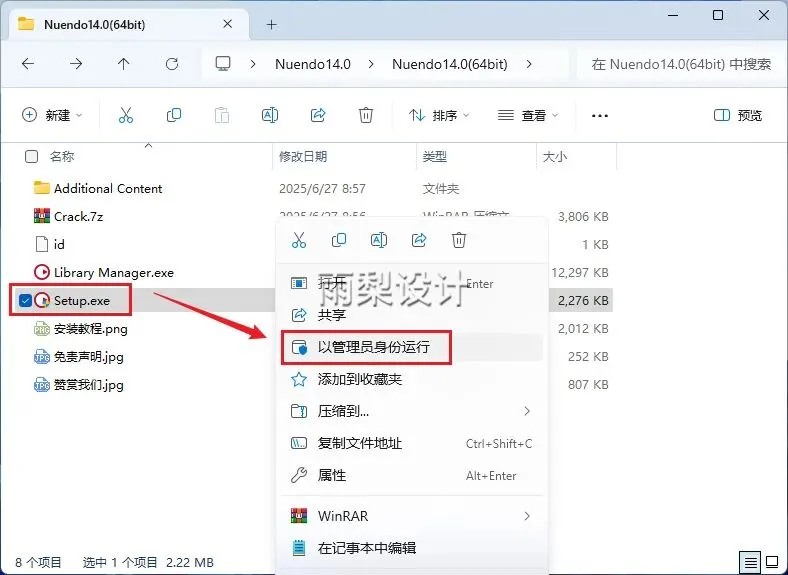Screen dimensions: 788x575
Task: Go forward with the right arrow
Action: 76,64
